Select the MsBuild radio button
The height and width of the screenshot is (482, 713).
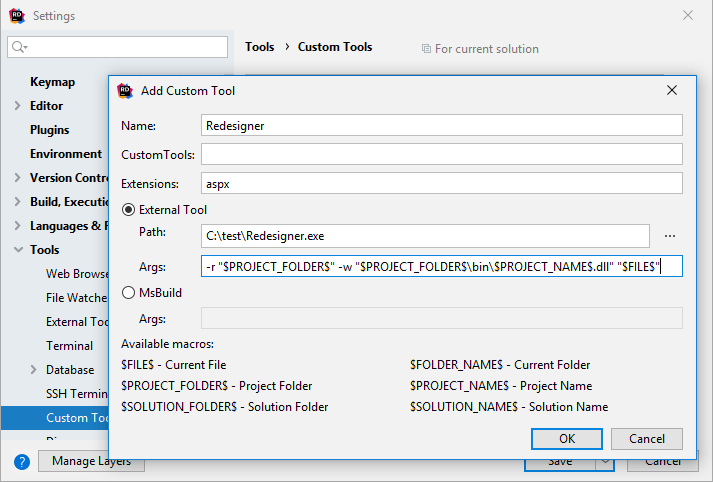click(x=129, y=292)
